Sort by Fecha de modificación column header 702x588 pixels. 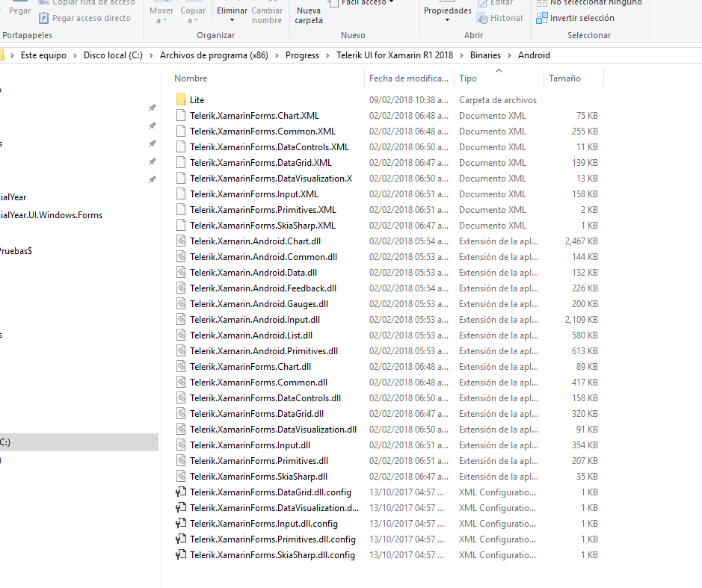409,78
